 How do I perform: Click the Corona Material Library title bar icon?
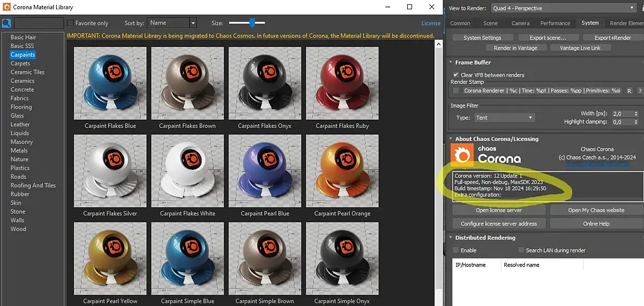(x=6, y=7)
